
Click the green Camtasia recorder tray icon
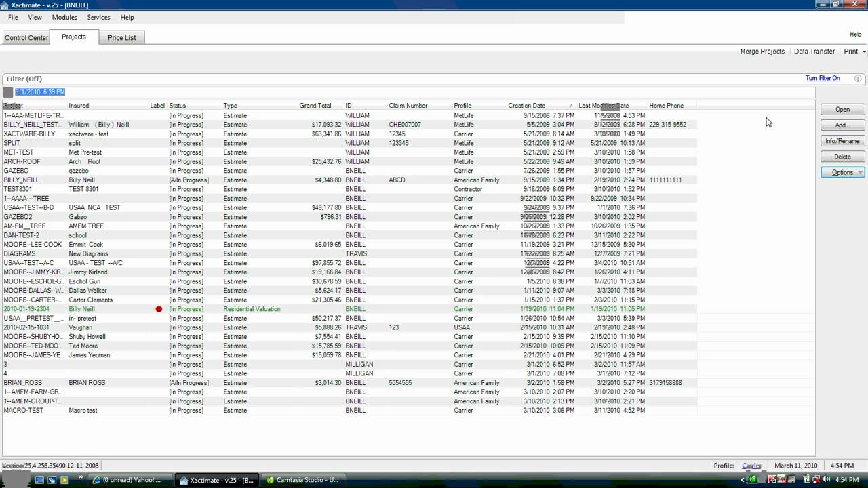coord(753,479)
